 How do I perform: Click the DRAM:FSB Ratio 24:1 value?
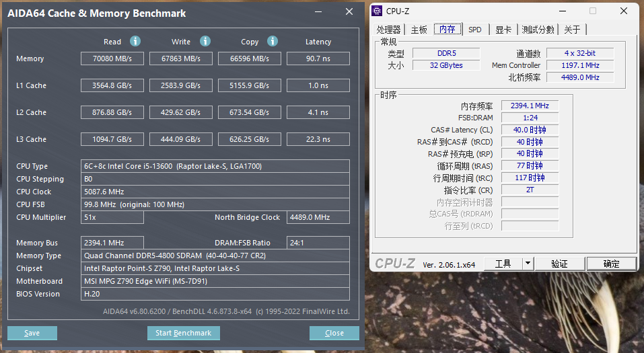click(x=318, y=243)
